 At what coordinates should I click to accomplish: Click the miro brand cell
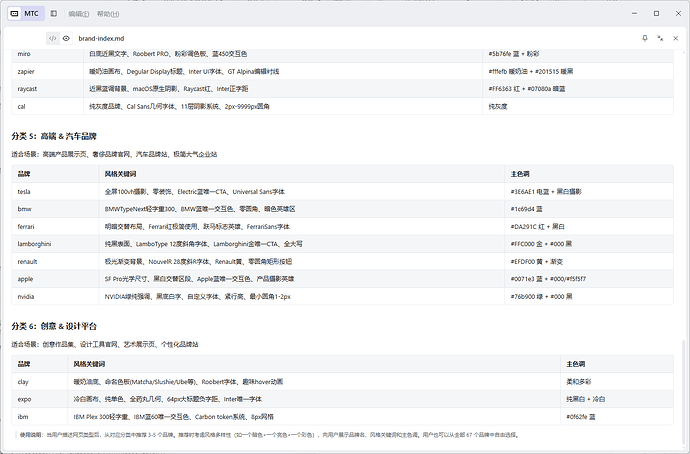click(48, 54)
